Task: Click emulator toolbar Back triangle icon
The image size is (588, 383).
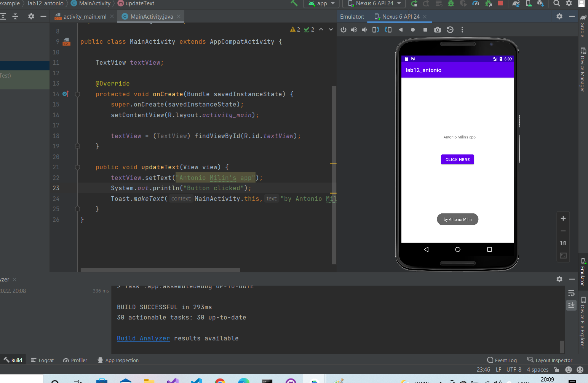Action: click(x=401, y=30)
